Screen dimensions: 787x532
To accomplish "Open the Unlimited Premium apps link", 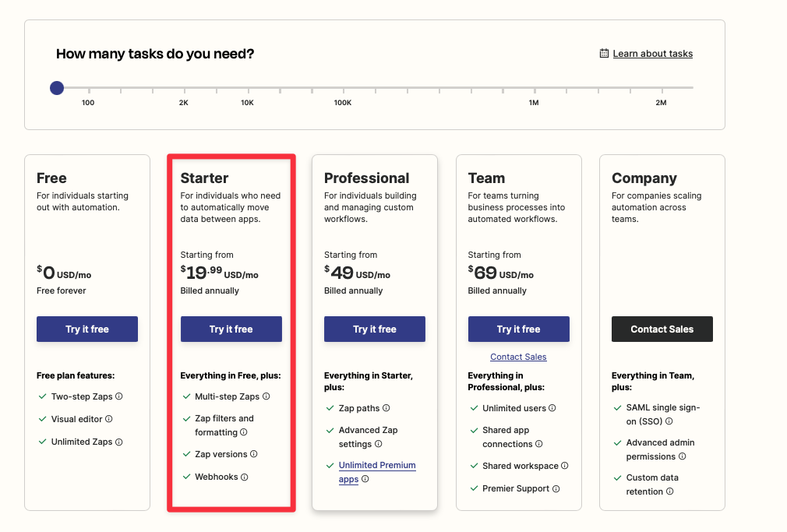I will click(377, 472).
